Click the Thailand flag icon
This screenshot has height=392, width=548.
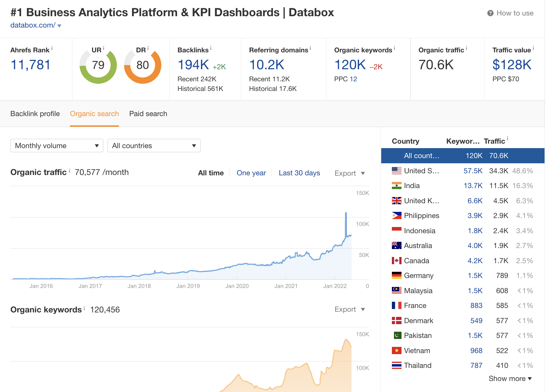click(x=397, y=365)
